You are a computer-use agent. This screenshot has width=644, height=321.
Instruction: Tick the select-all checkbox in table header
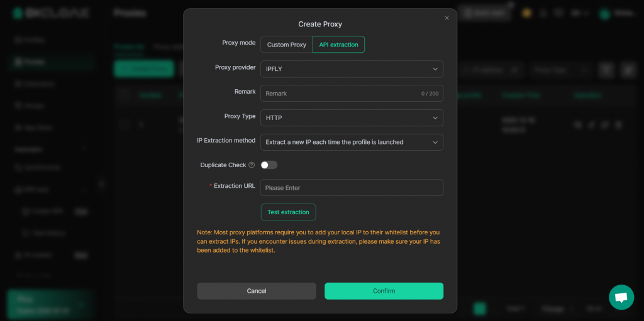(x=124, y=95)
